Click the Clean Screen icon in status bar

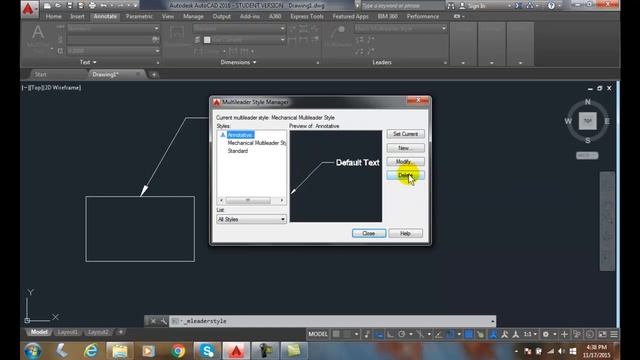click(x=602, y=334)
